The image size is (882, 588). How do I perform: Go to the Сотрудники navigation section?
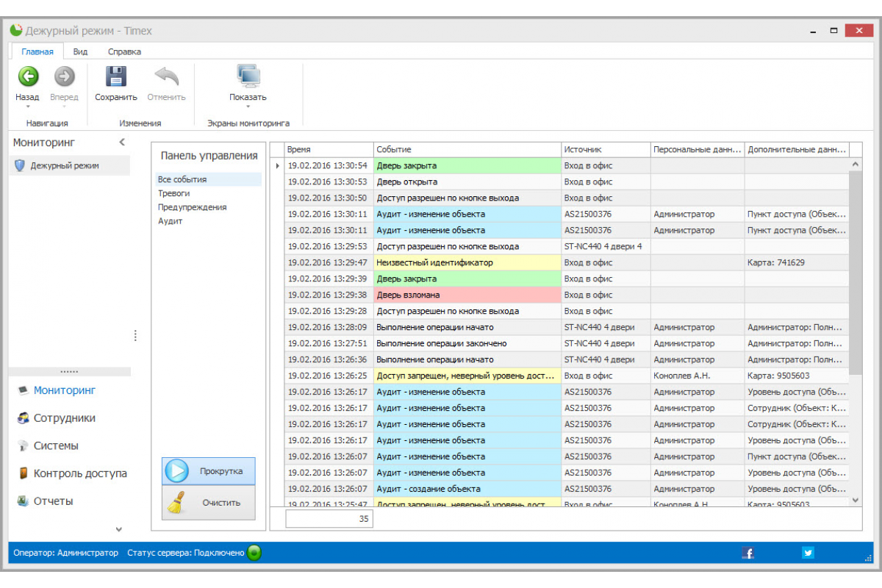tap(65, 418)
